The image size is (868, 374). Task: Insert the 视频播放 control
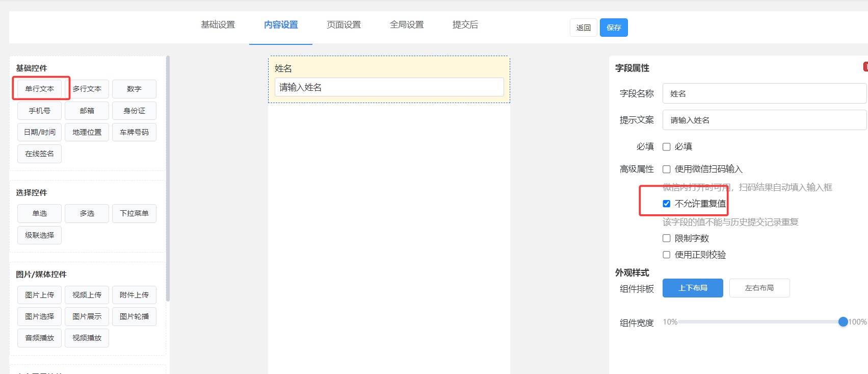(x=87, y=338)
